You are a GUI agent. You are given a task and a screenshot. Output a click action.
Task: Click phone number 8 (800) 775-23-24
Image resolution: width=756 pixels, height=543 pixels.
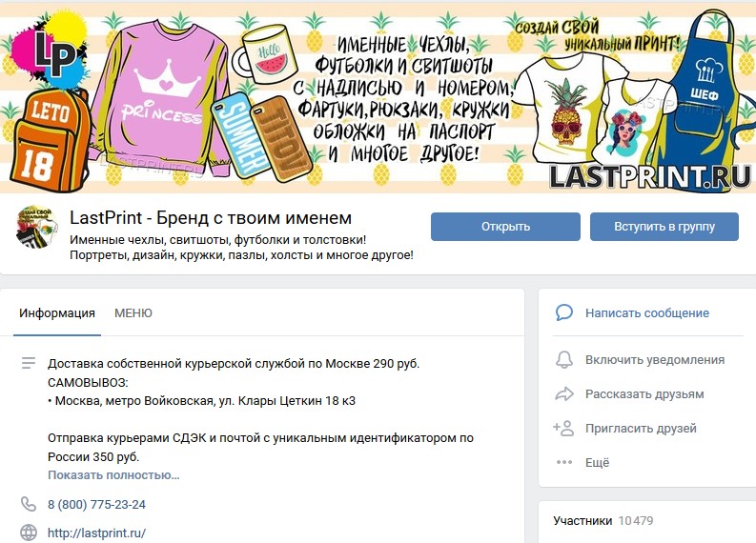(96, 505)
